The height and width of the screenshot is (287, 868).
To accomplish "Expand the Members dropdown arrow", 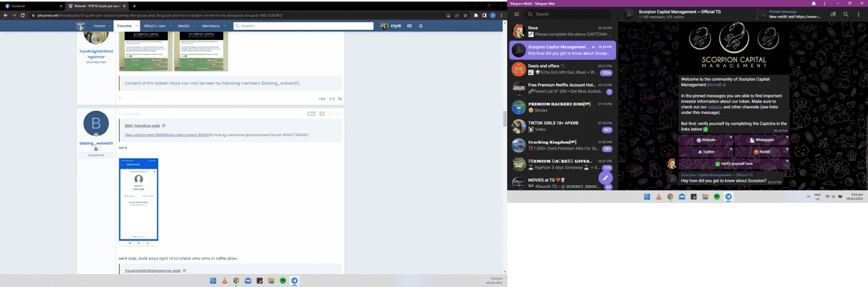I will (225, 26).
